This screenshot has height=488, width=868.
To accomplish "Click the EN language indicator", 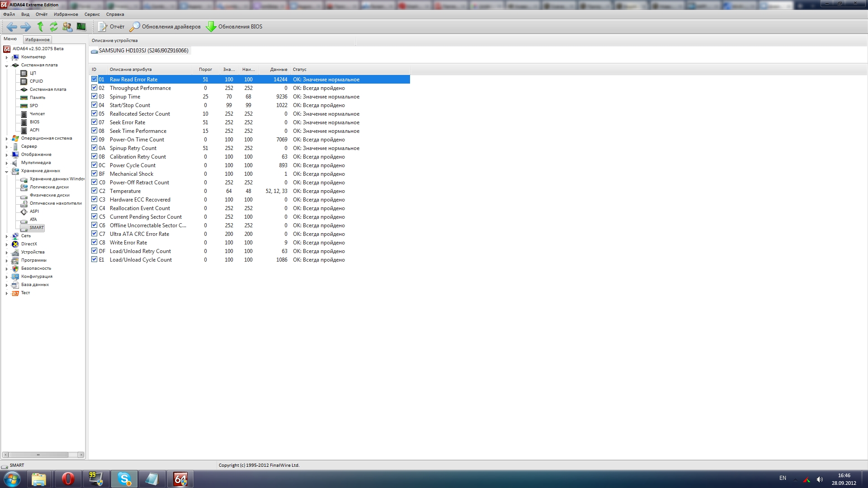I will click(x=783, y=478).
